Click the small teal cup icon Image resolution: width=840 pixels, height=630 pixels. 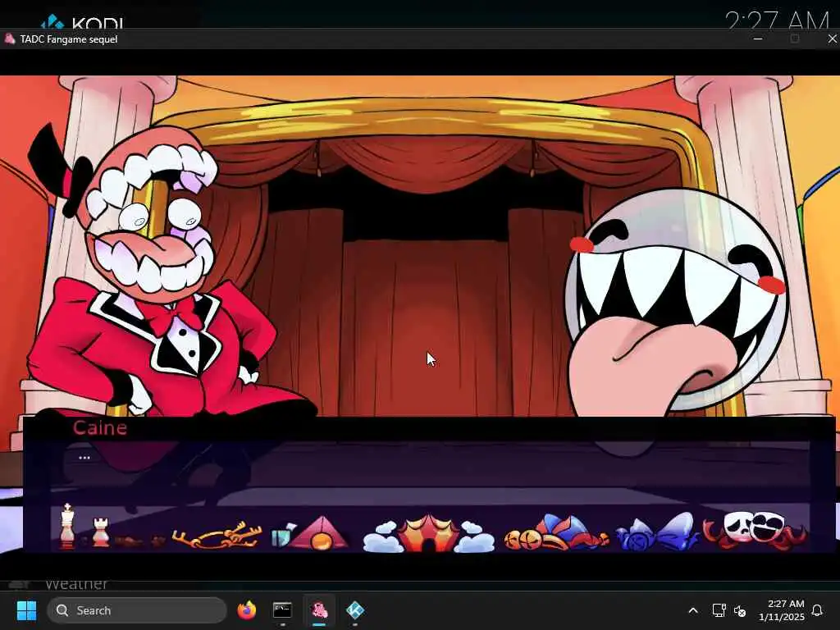[x=282, y=535]
